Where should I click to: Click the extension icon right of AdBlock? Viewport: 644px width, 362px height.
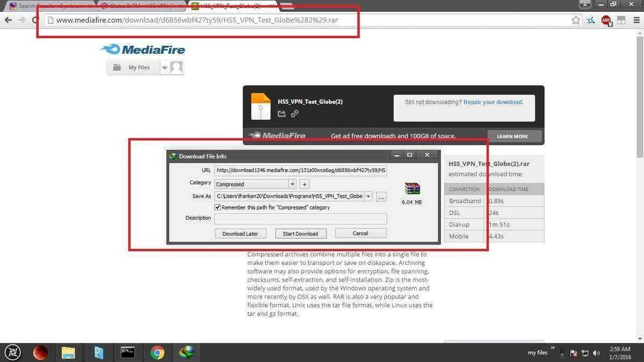point(621,20)
